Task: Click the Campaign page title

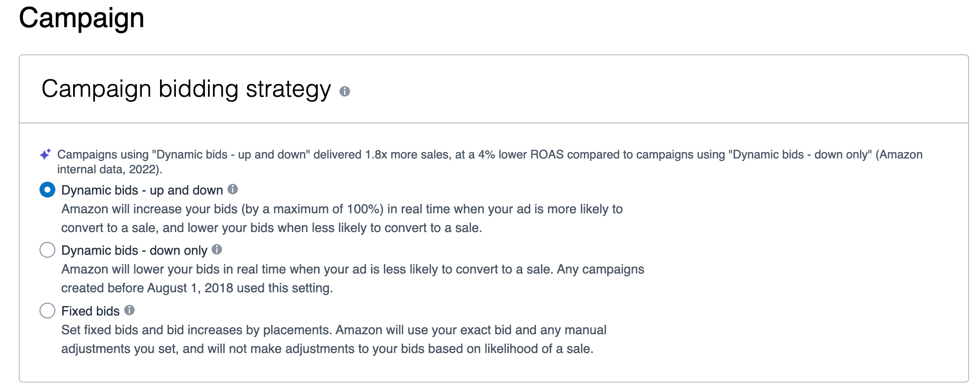Action: point(82,18)
